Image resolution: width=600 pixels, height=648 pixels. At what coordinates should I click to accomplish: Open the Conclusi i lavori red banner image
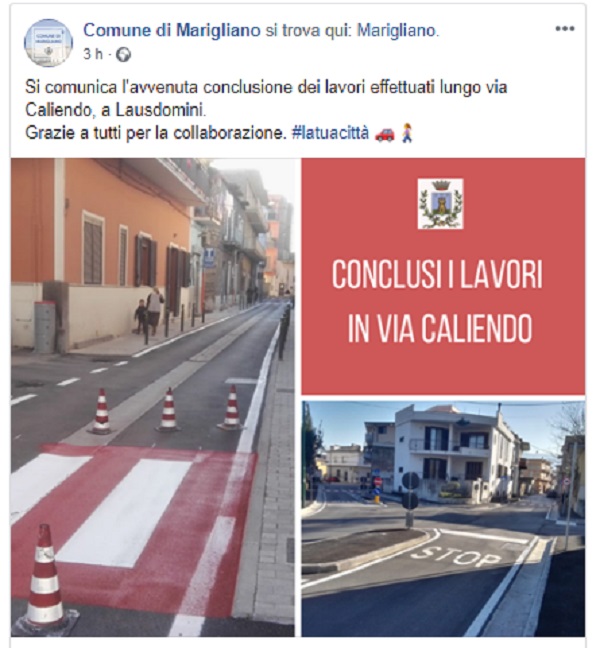coord(443,276)
